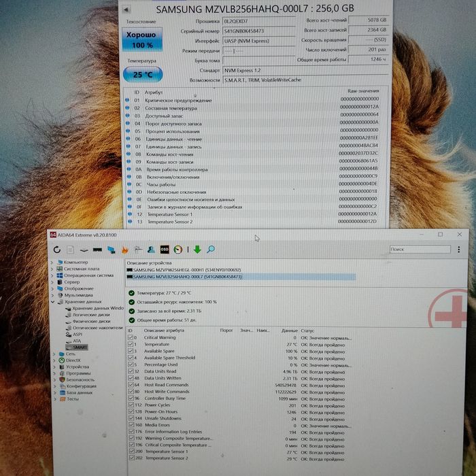The width and height of the screenshot is (476, 476).
Task: Click the Данные column header
Action: pos(289,330)
